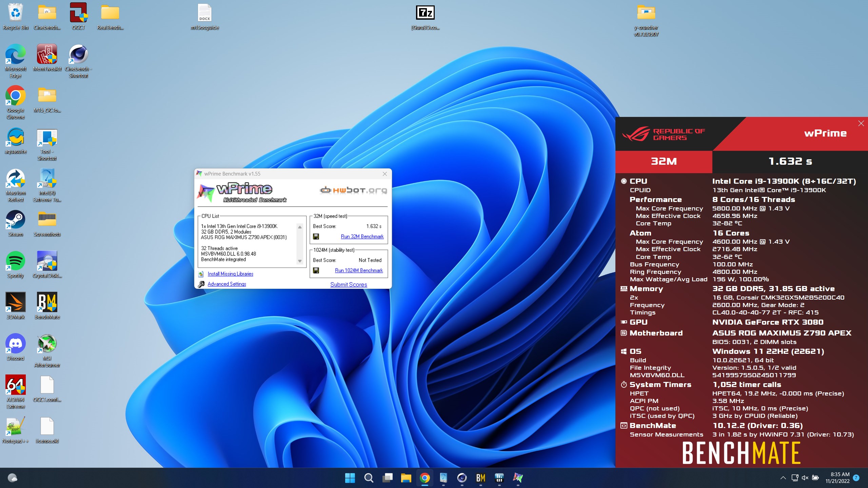The height and width of the screenshot is (488, 868).
Task: Open notification center badge showing 7
Action: tap(856, 478)
